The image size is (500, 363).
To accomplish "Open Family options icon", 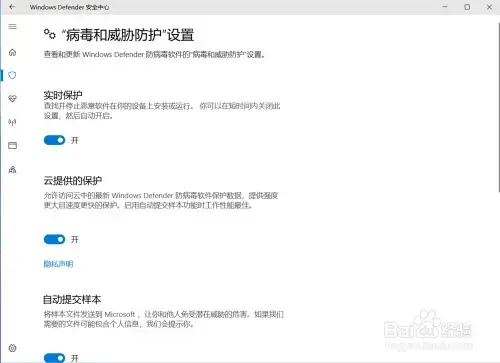I will (13, 169).
